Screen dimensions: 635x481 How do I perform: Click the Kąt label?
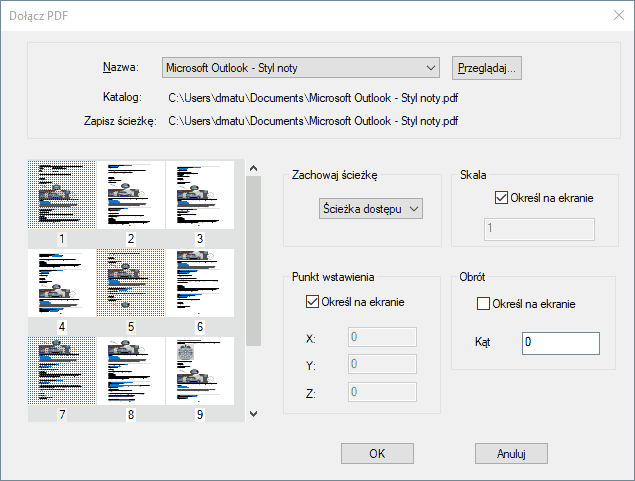point(482,342)
